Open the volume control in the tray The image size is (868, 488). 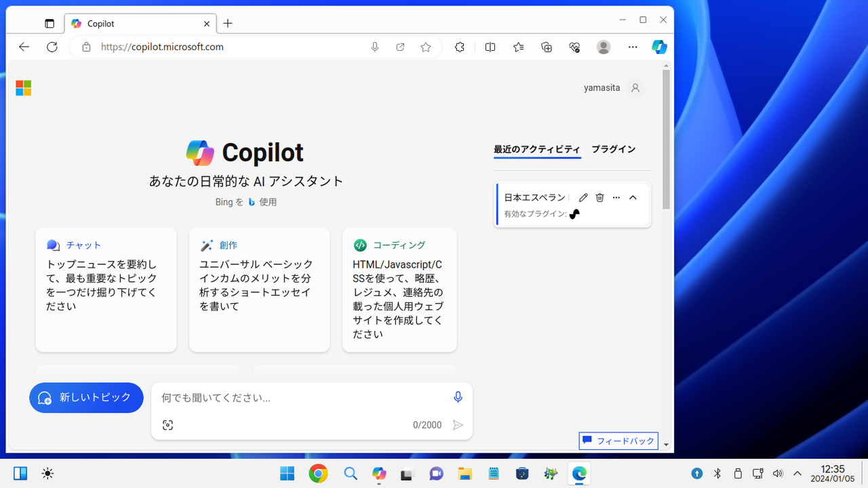click(x=778, y=474)
